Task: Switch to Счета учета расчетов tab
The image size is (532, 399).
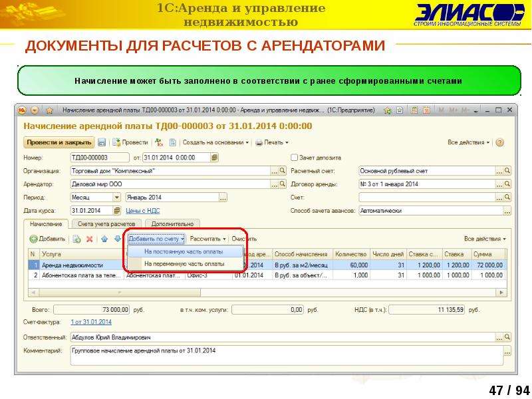Action: (106, 224)
